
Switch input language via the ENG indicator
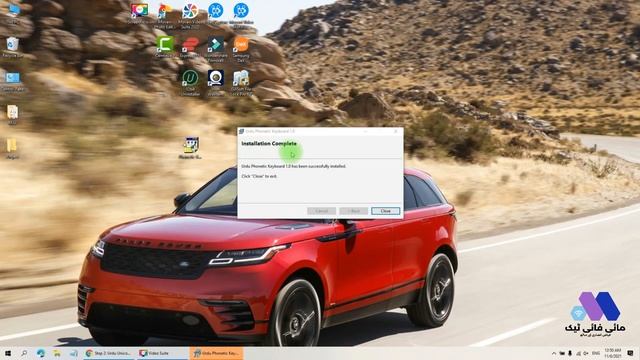point(596,353)
